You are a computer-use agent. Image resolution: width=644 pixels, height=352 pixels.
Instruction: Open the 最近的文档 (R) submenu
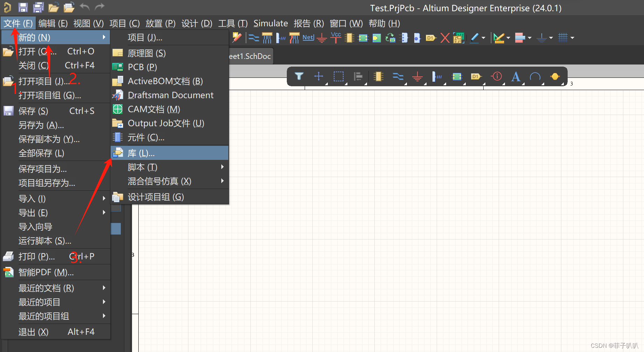coord(56,288)
